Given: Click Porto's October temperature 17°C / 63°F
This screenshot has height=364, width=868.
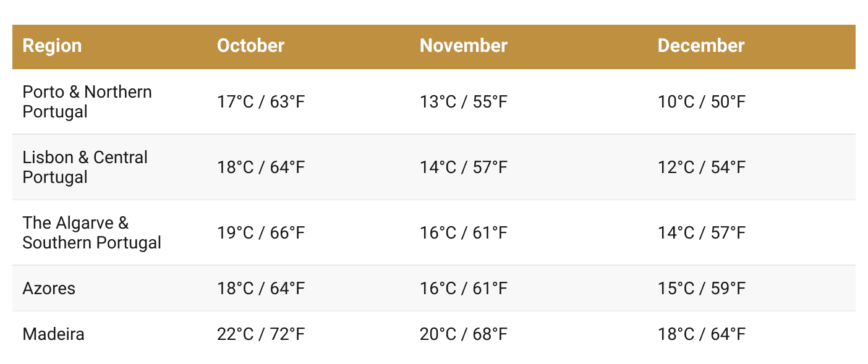Looking at the screenshot, I should pos(261,102).
